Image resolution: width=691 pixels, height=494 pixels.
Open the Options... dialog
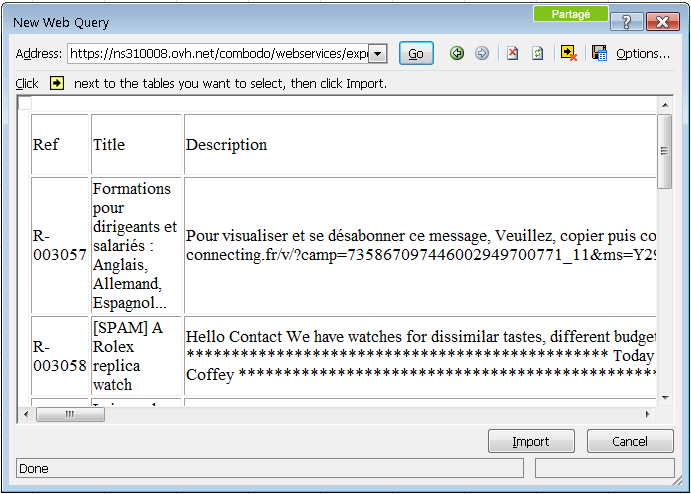(642, 54)
